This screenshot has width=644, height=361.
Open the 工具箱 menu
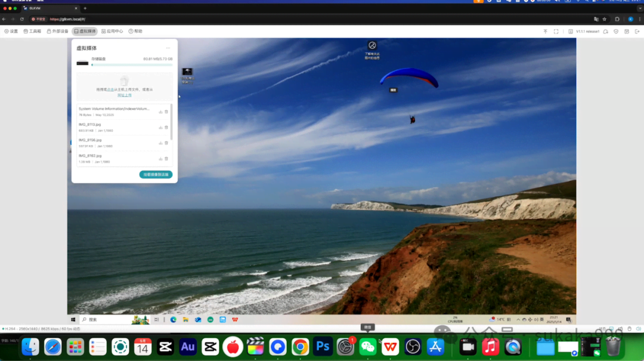click(32, 31)
